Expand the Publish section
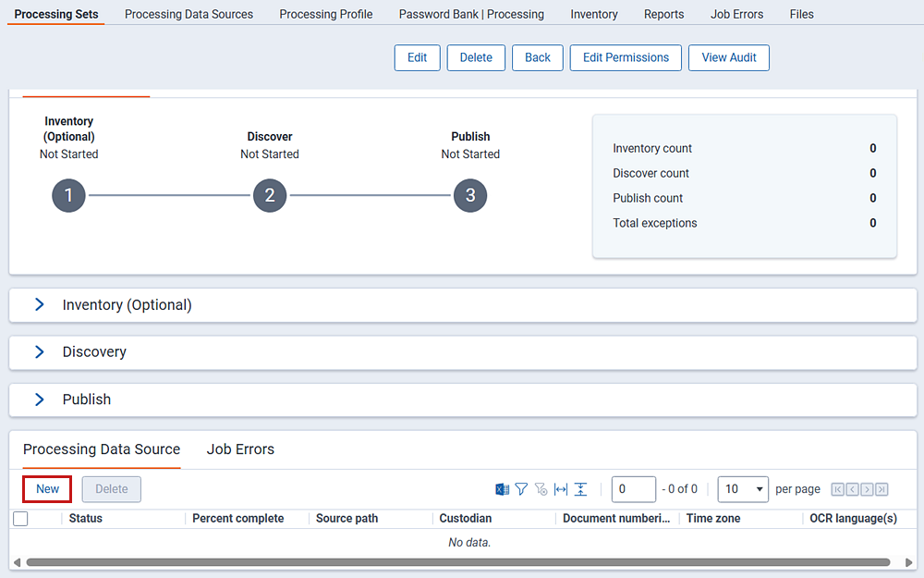The width and height of the screenshot is (924, 578). (39, 400)
